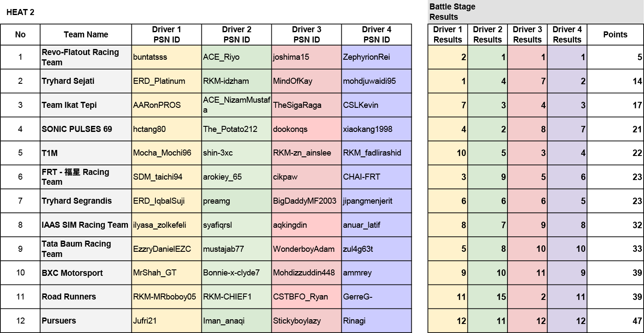Viewport: 644px width, 333px height.
Task: Click the Bonnie-x-clyde7 cell
Action: click(237, 273)
